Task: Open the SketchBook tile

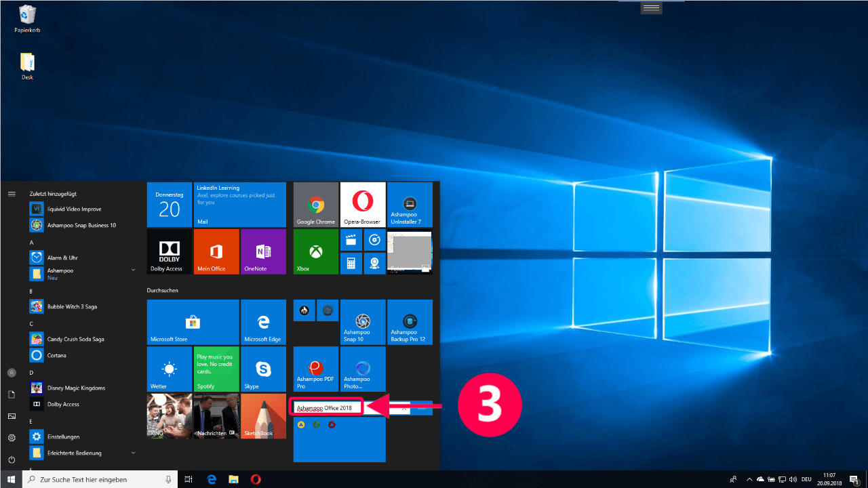Action: click(263, 415)
